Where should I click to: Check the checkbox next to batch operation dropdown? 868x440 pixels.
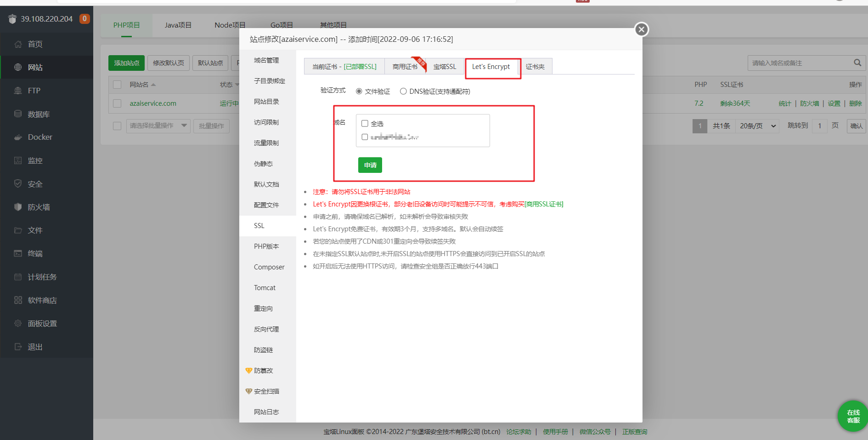point(117,126)
